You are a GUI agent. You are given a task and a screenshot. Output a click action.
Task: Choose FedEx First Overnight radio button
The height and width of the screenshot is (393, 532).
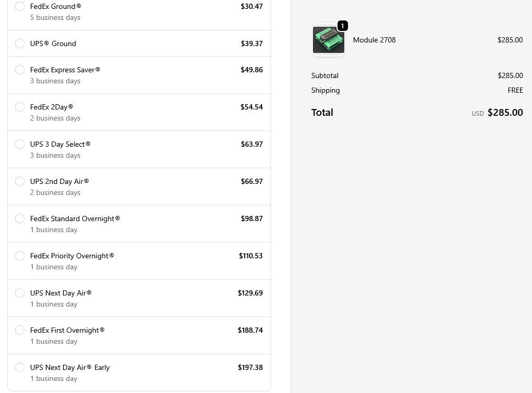pyautogui.click(x=20, y=330)
